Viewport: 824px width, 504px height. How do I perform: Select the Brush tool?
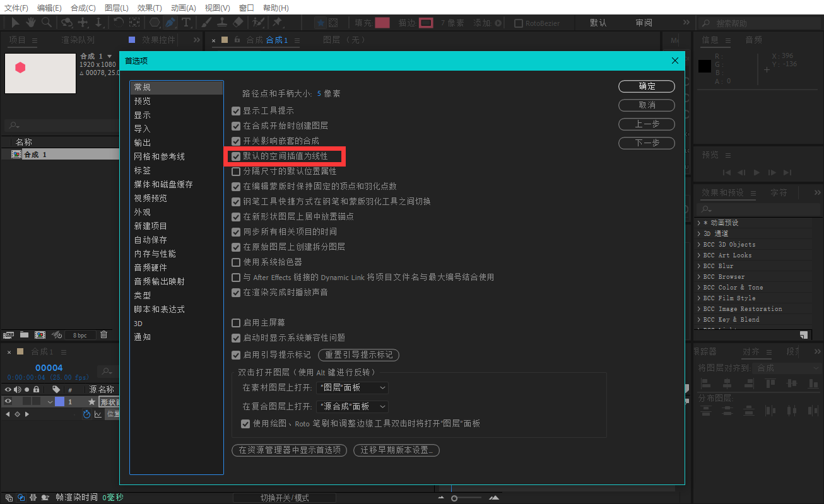click(x=206, y=22)
